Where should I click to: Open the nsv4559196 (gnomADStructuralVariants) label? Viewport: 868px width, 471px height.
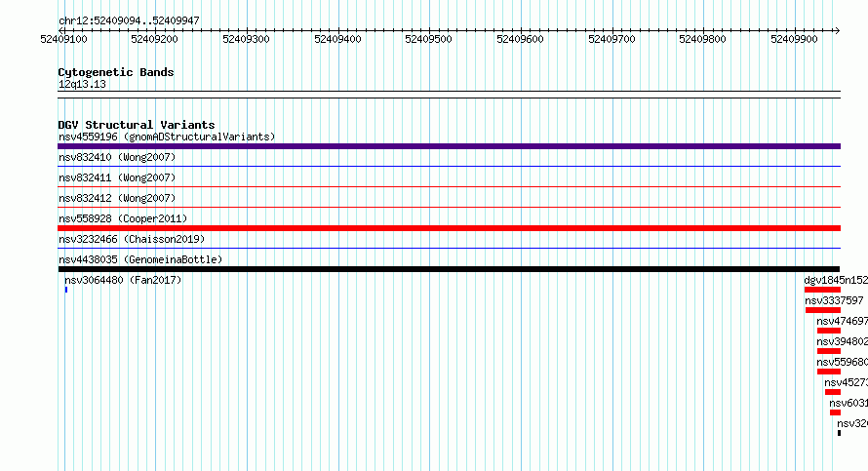point(167,137)
